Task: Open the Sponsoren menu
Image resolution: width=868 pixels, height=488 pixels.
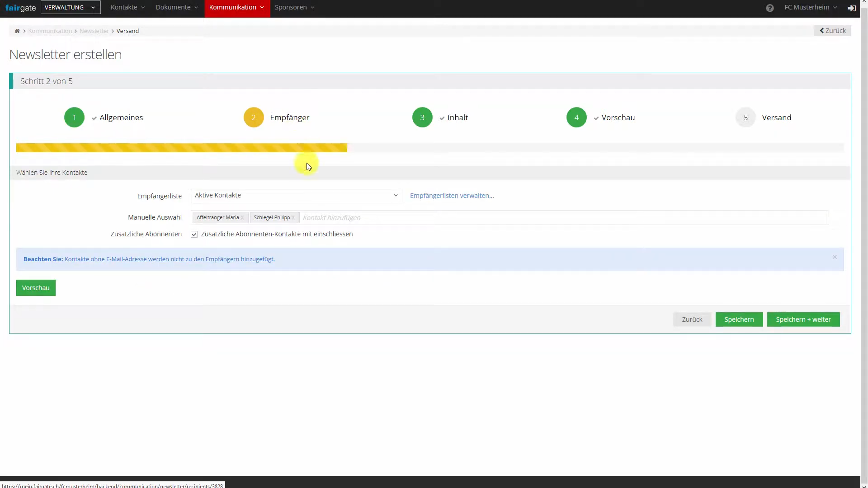Action: 294,8
